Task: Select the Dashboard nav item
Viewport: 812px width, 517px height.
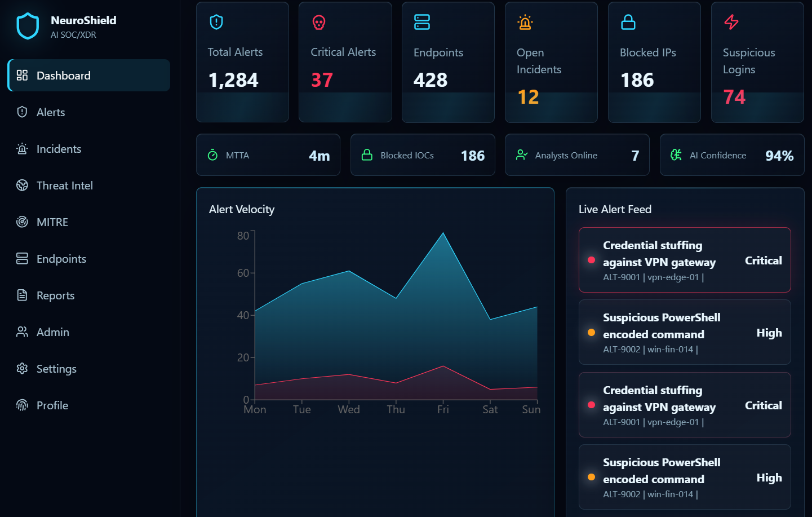Action: (89, 76)
